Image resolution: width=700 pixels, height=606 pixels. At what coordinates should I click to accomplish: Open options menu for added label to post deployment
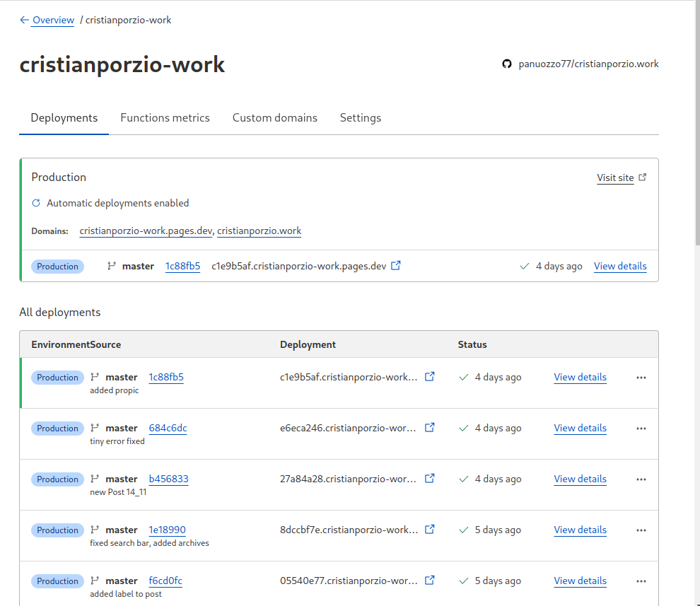coord(641,581)
